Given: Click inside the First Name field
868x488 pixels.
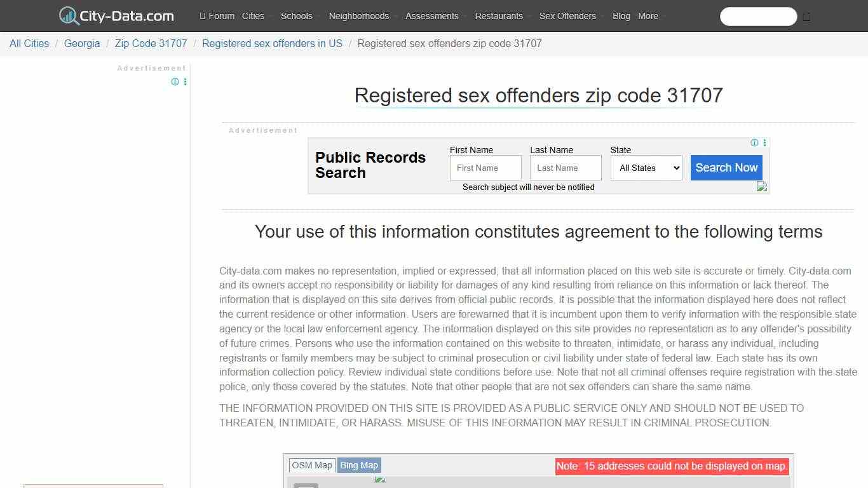Looking at the screenshot, I should coord(485,167).
